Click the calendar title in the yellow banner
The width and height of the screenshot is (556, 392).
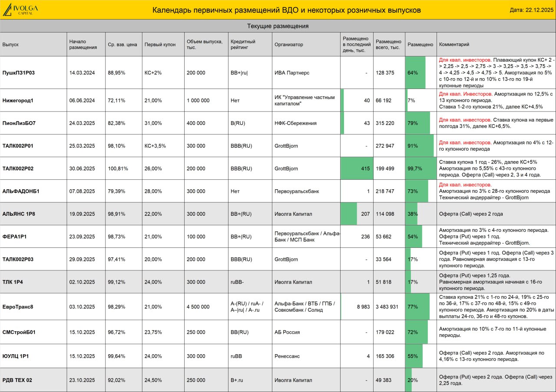(x=287, y=10)
